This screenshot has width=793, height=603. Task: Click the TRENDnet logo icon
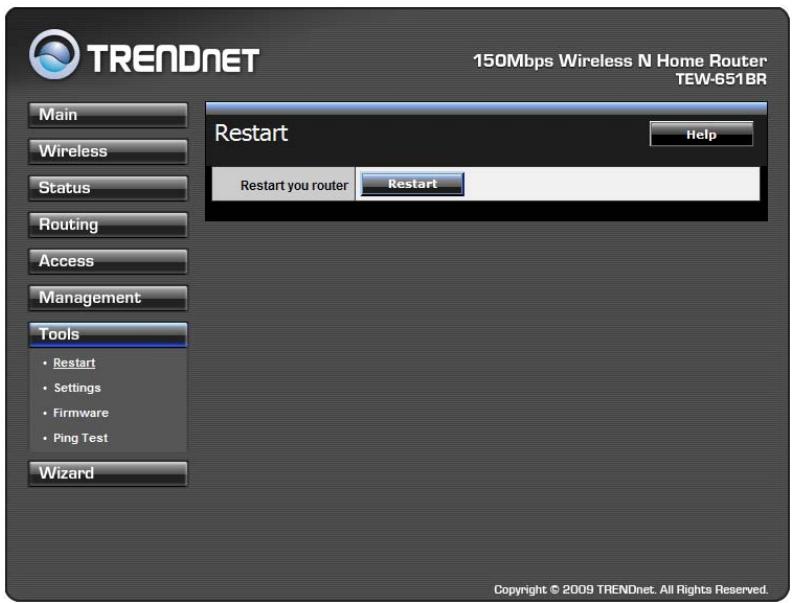coord(54,54)
